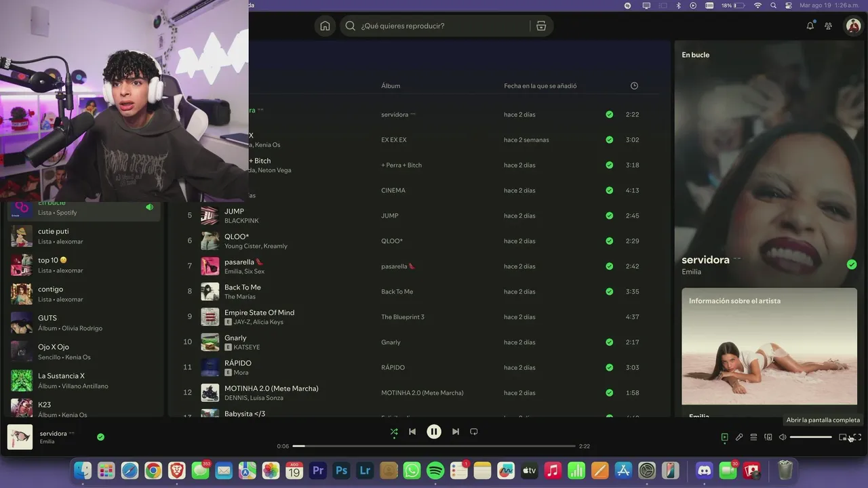
Task: Open 'La Sustancia X' album in sidebar
Action: click(83, 381)
